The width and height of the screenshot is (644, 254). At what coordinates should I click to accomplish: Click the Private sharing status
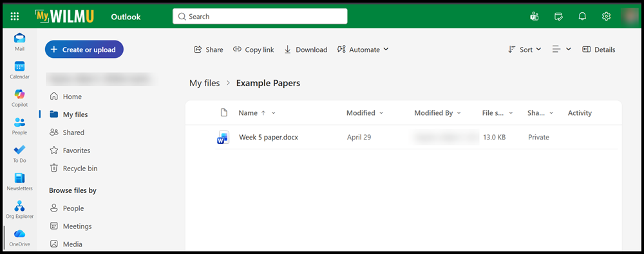coord(538,138)
